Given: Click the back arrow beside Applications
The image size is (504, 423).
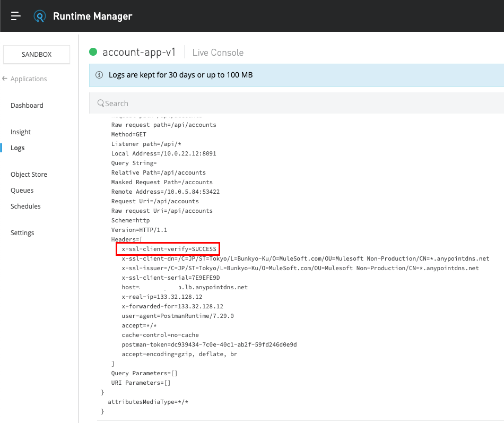Looking at the screenshot, I should (5, 79).
